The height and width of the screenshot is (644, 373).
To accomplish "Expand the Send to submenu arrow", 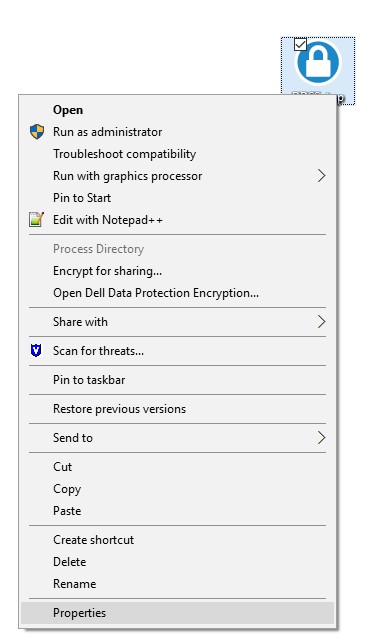I will 322,438.
